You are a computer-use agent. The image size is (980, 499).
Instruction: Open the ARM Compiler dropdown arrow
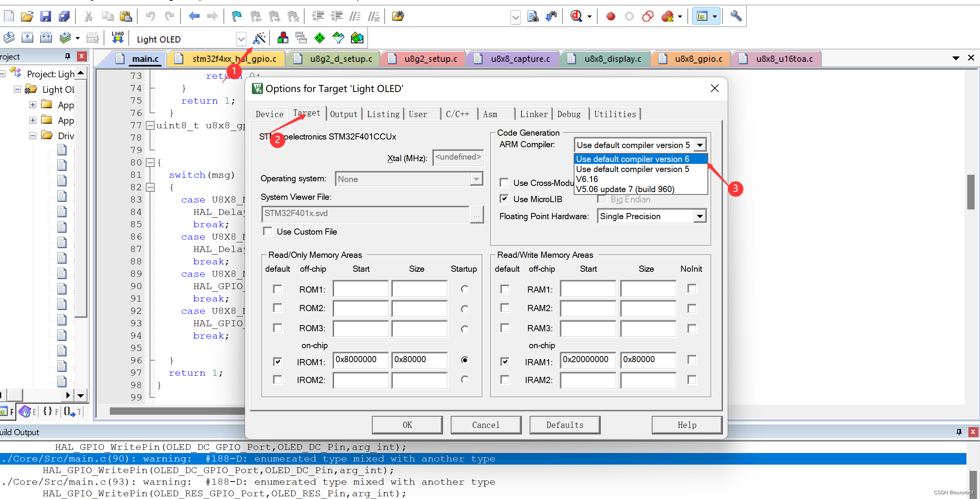click(700, 145)
